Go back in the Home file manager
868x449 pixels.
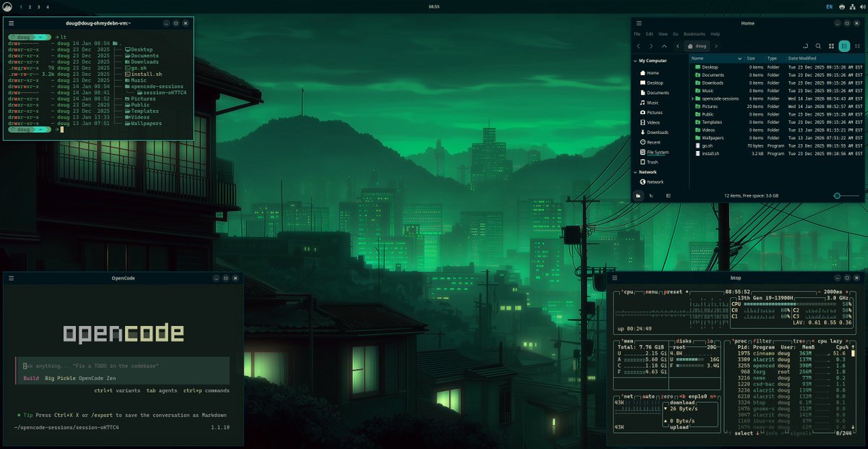point(638,46)
